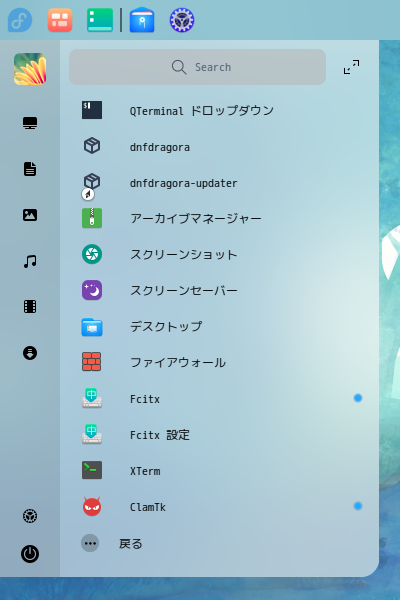400x600 pixels.
Task: Open the Pictures folder sidebar shortcut
Action: tap(30, 215)
